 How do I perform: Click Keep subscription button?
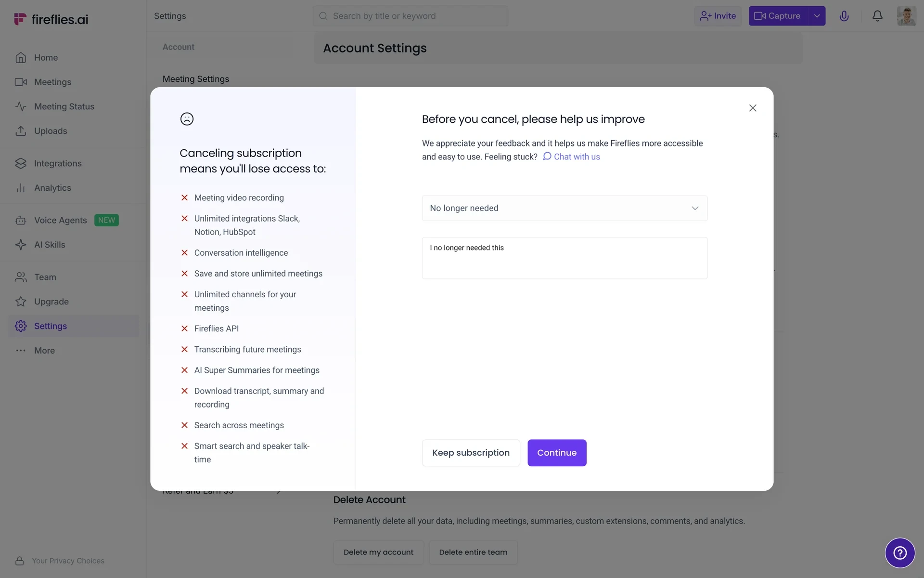tap(471, 453)
